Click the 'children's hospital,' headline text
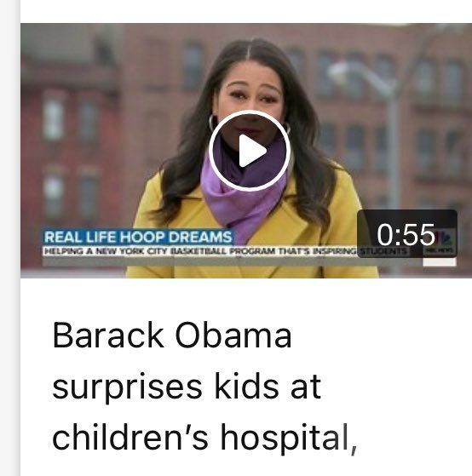 tap(204, 439)
